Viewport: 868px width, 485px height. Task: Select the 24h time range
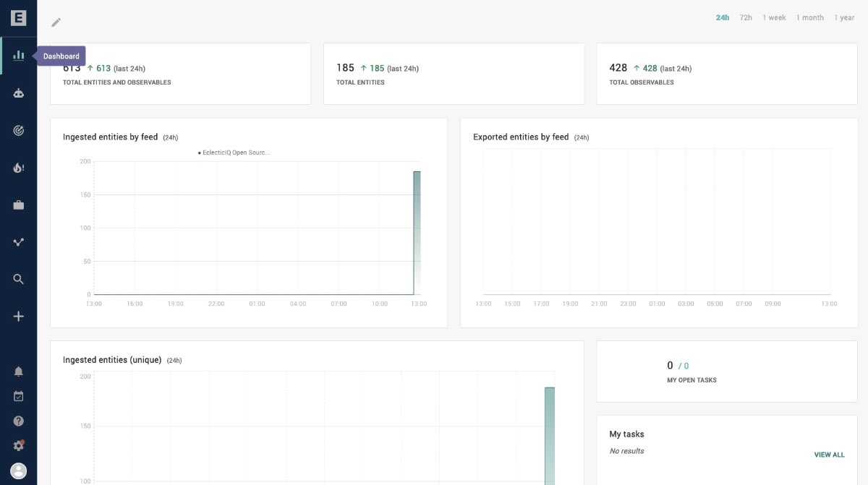point(722,17)
